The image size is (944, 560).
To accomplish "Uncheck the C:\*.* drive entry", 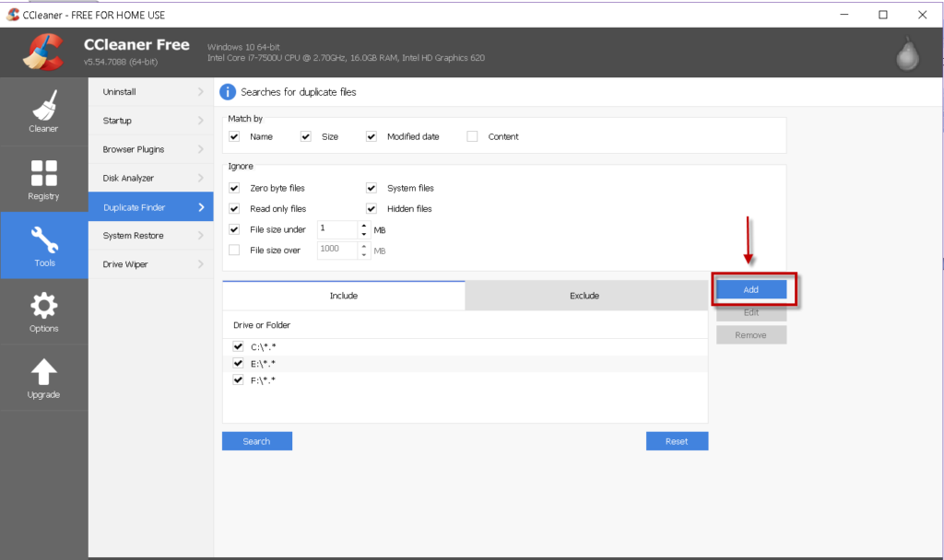I will click(x=239, y=346).
